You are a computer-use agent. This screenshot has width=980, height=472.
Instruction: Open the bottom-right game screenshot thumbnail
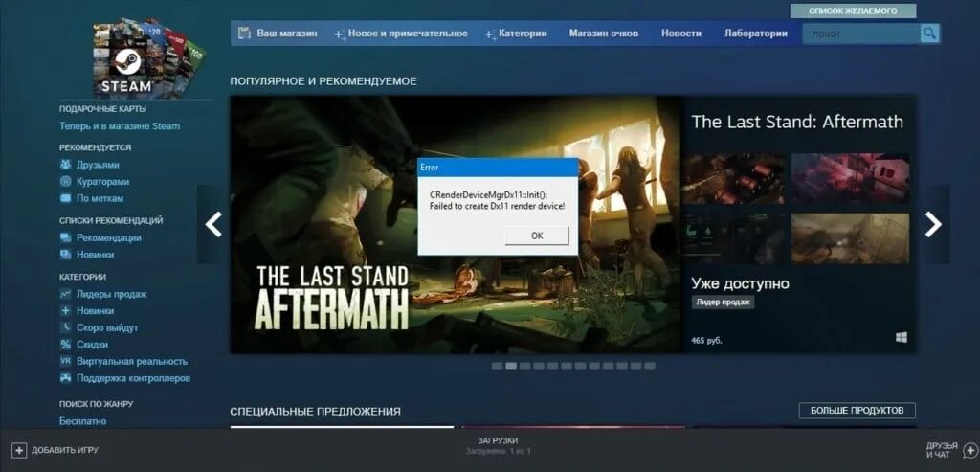tap(850, 238)
